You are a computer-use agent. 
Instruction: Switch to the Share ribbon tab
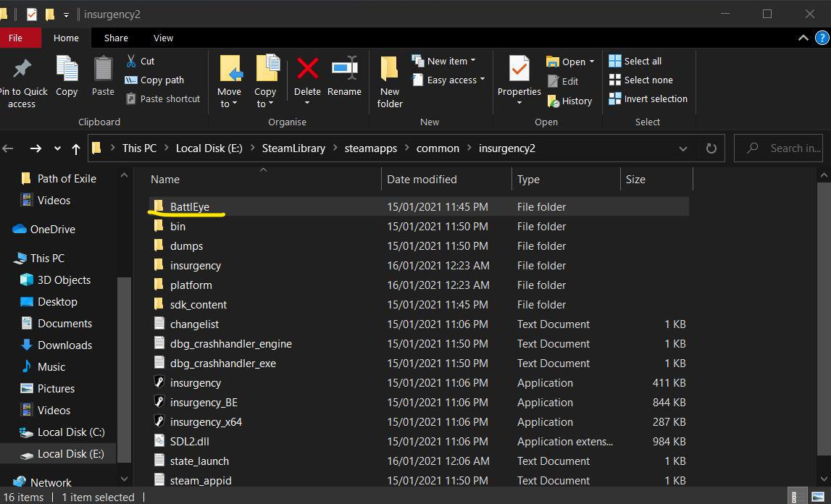[116, 38]
